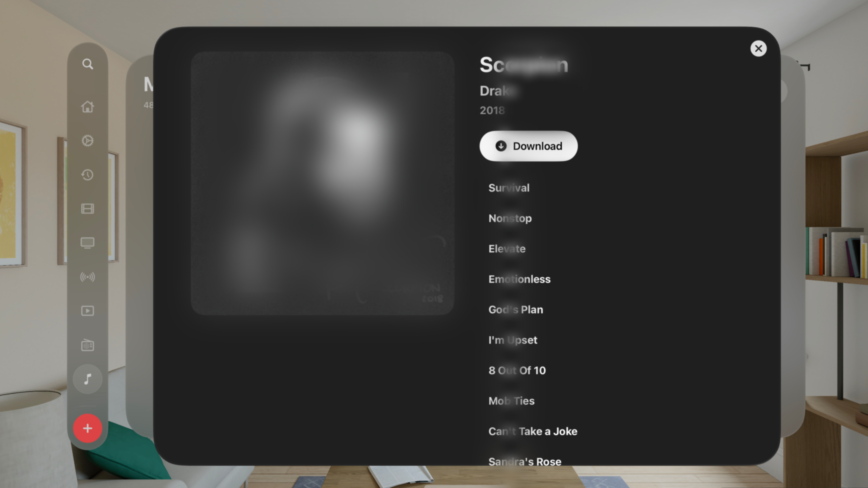
Task: Click the red plus add button
Action: [x=88, y=428]
